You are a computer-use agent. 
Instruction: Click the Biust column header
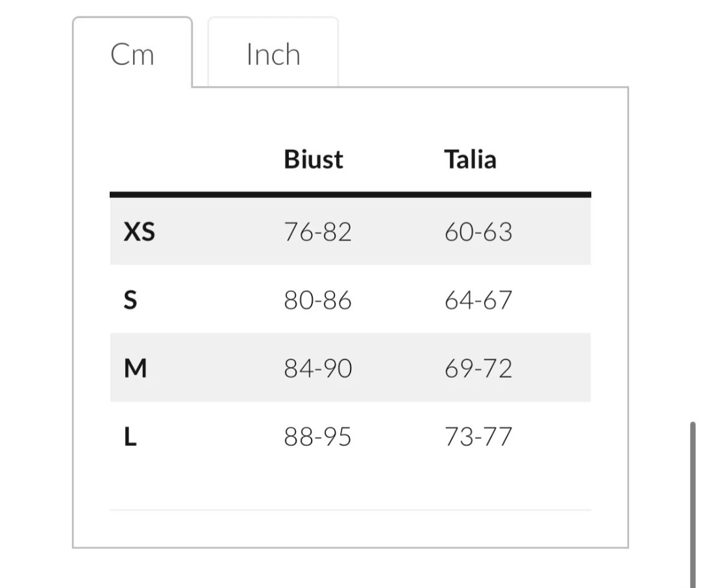tap(314, 160)
